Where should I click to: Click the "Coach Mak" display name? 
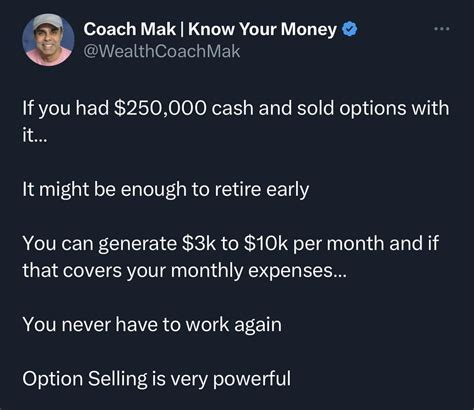click(129, 29)
